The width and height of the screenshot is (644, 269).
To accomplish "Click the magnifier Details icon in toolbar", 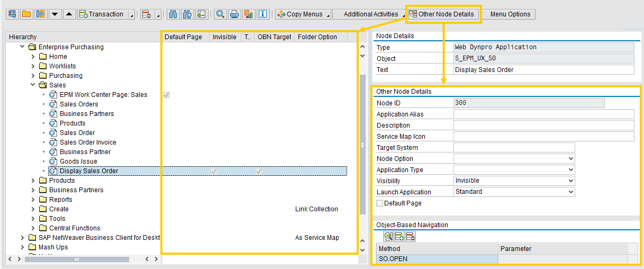I will [x=221, y=14].
